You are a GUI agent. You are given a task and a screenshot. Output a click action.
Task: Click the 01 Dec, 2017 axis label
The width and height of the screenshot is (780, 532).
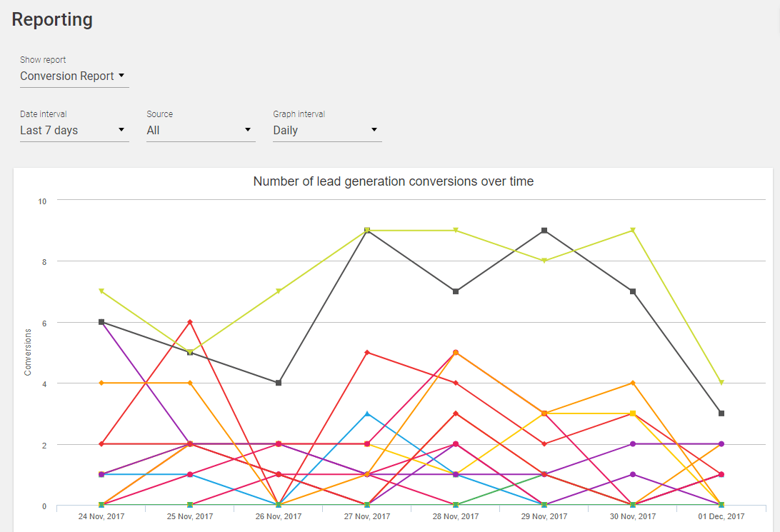point(721,516)
